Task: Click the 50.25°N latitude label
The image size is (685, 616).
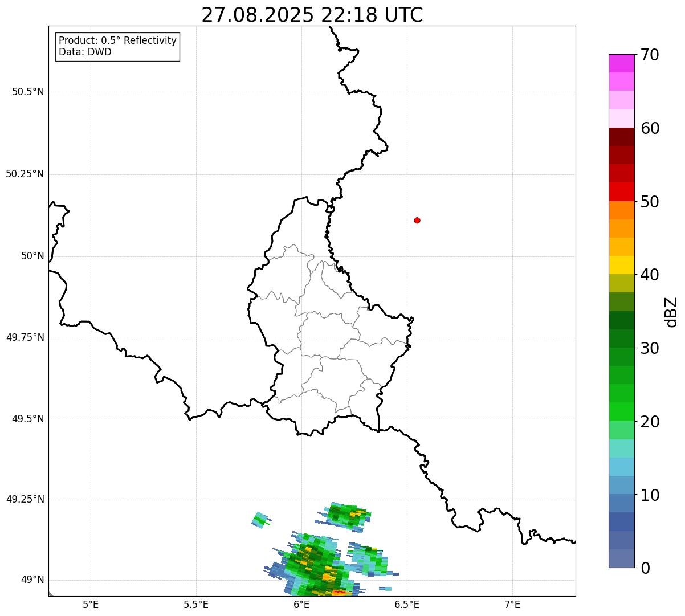Action: point(25,174)
